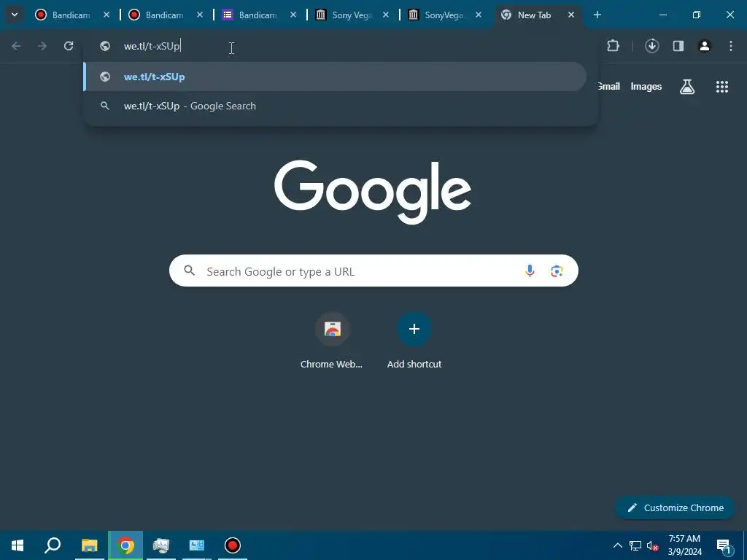Close the Sony Vega tab

pos(386,15)
